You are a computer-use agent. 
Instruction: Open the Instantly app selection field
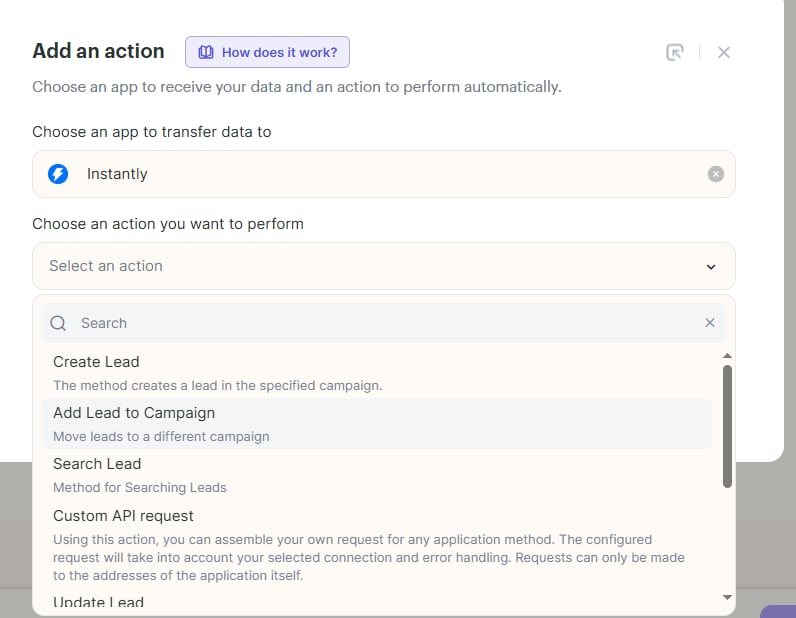[x=383, y=174]
